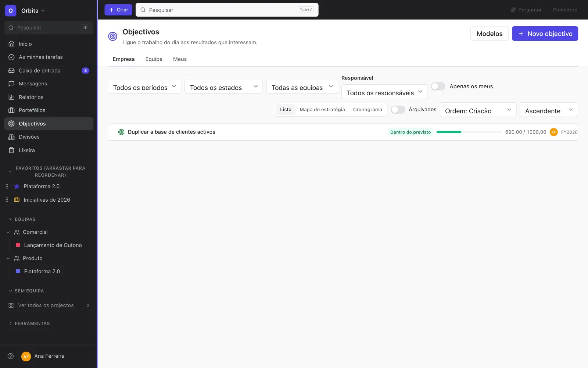The width and height of the screenshot is (588, 368).
Task: Select the Empresa tab
Action: [123, 59]
